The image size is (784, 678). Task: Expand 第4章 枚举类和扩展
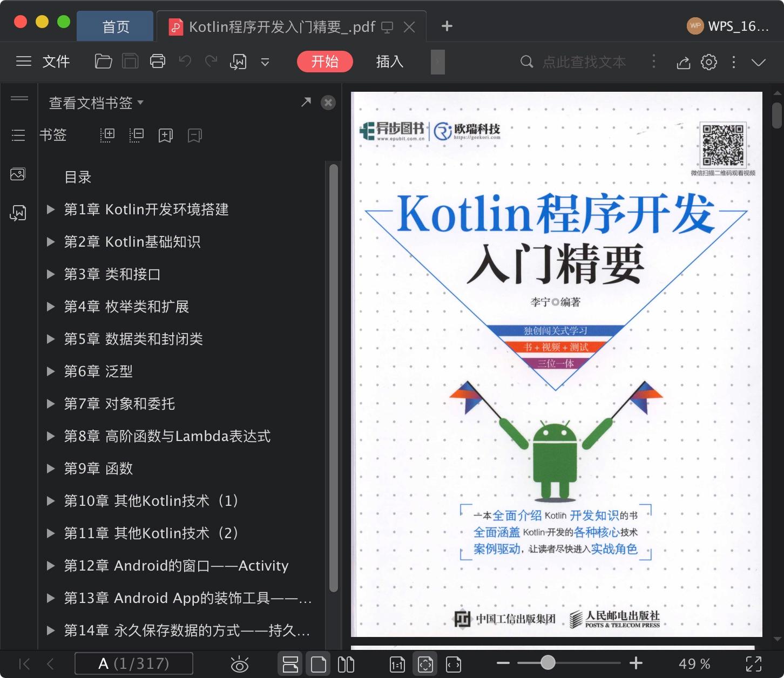[51, 307]
